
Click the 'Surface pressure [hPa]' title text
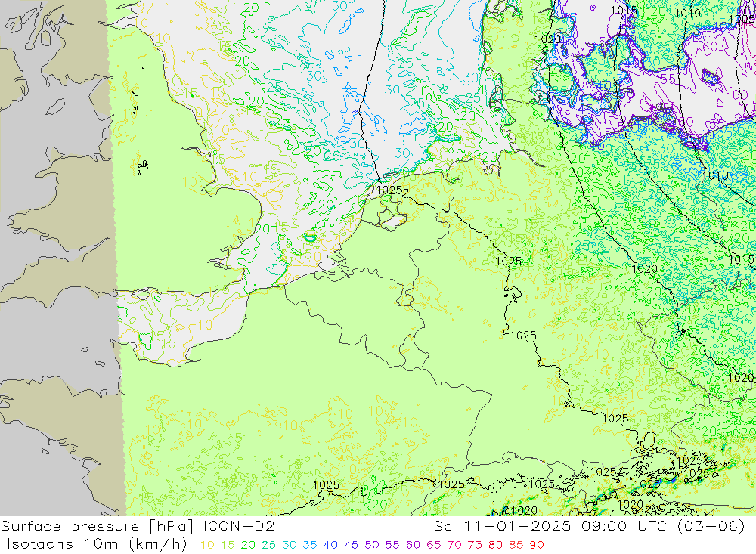97,526
